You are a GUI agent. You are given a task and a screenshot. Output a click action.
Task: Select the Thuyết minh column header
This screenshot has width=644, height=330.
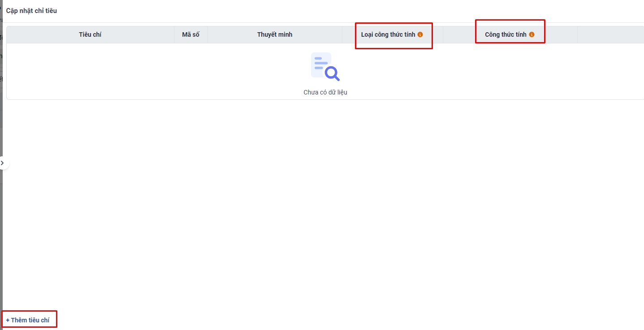point(275,34)
